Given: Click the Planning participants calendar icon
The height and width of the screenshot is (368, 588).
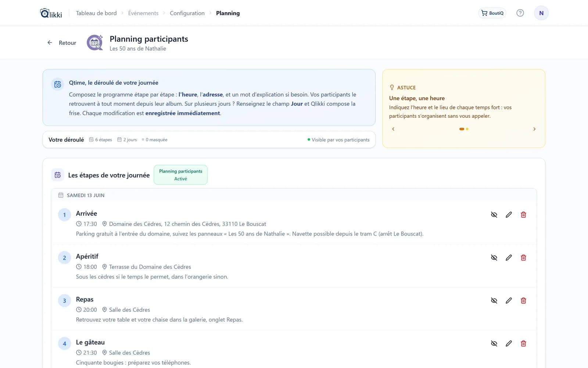Looking at the screenshot, I should point(95,43).
